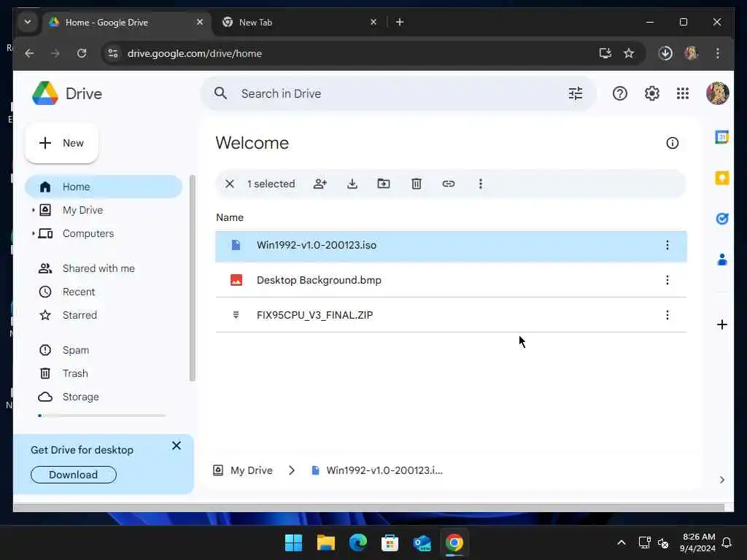Click install app icon in address bar
The image size is (747, 560).
605,53
